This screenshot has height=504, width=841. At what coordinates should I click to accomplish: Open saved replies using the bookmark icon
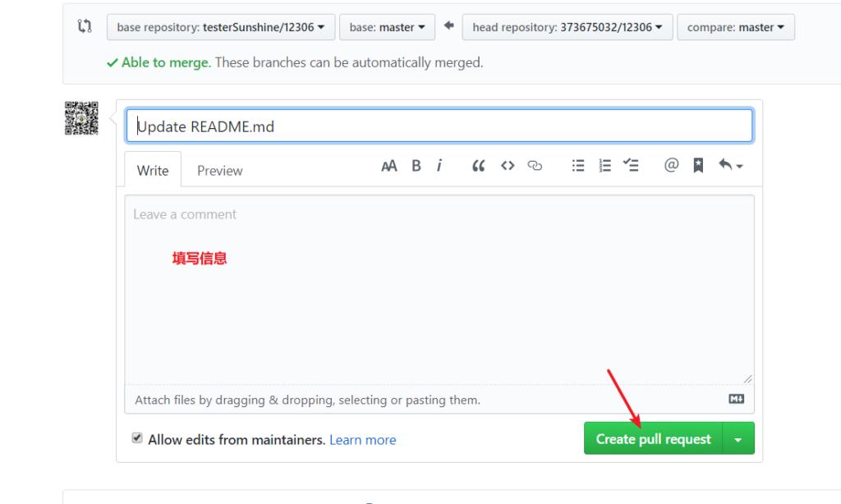click(x=700, y=165)
